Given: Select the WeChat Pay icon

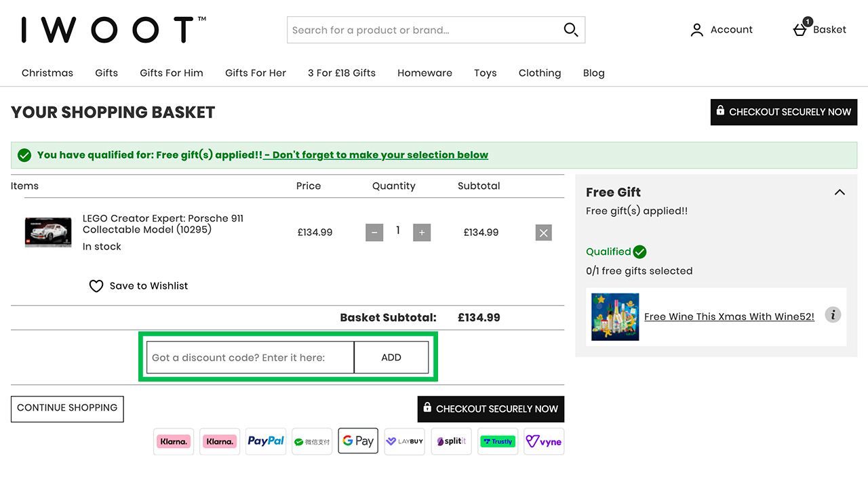Looking at the screenshot, I should 312,441.
